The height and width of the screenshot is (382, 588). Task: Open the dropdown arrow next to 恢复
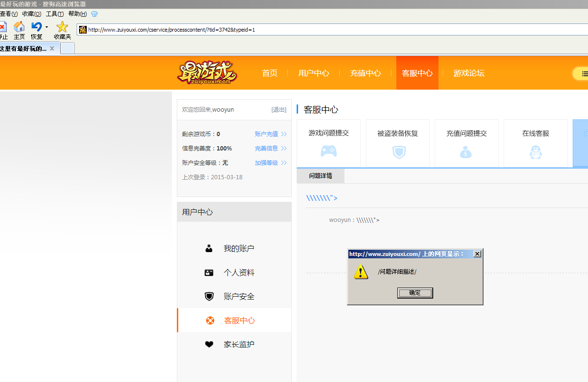click(x=46, y=27)
